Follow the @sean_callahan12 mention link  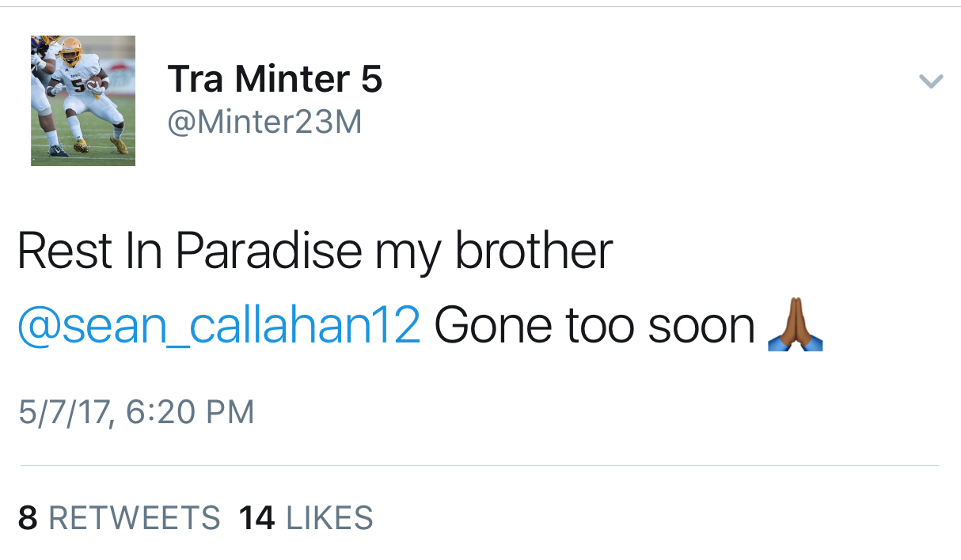tap(218, 327)
